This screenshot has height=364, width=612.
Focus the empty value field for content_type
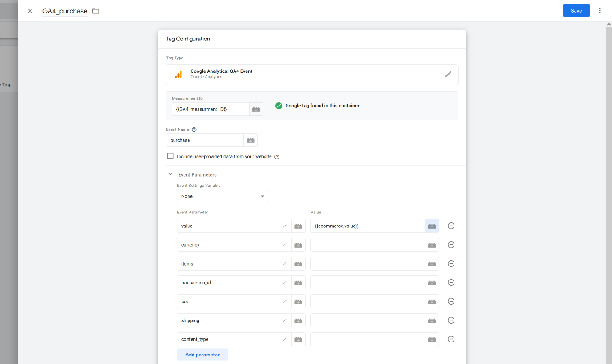pos(368,339)
